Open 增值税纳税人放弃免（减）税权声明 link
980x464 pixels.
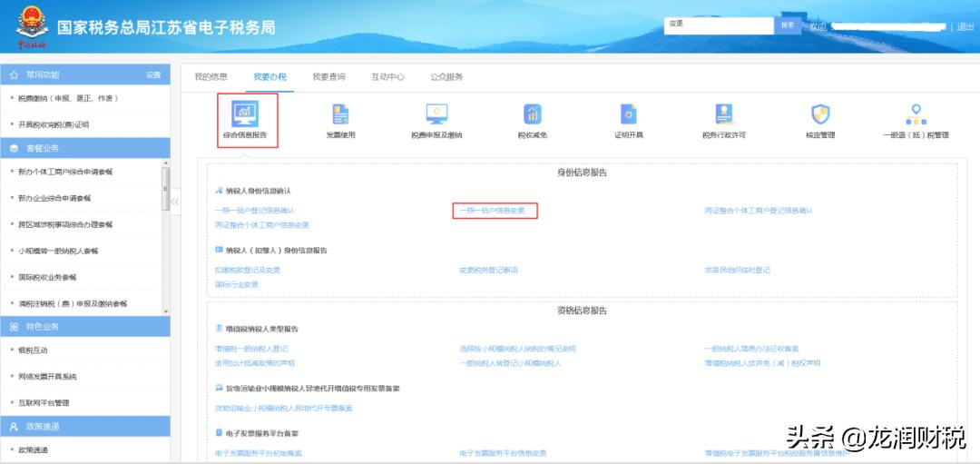click(762, 362)
